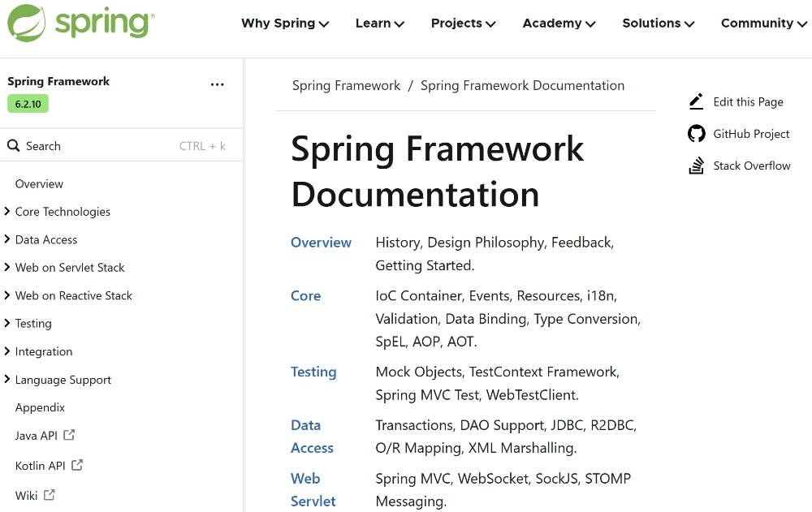Open the GitHub Project via its icon
Viewport: 812px width, 512px height.
tap(696, 133)
